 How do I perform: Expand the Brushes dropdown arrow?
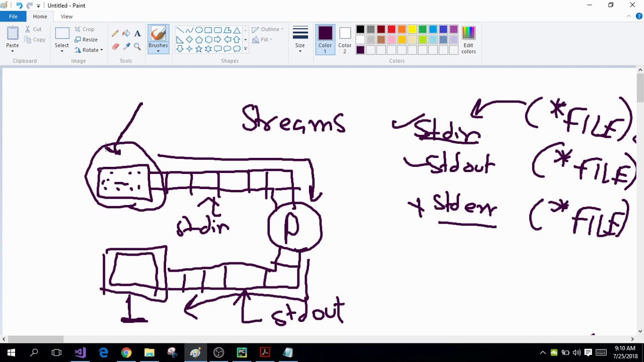(158, 51)
